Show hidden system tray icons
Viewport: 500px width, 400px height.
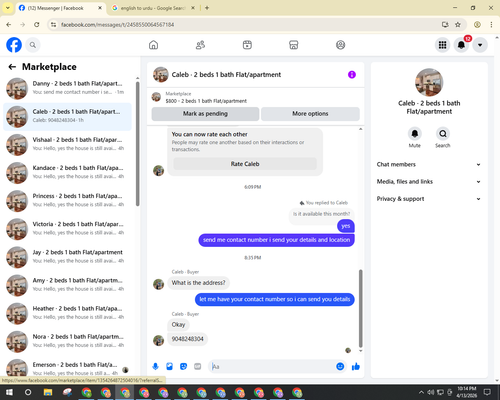point(421,392)
